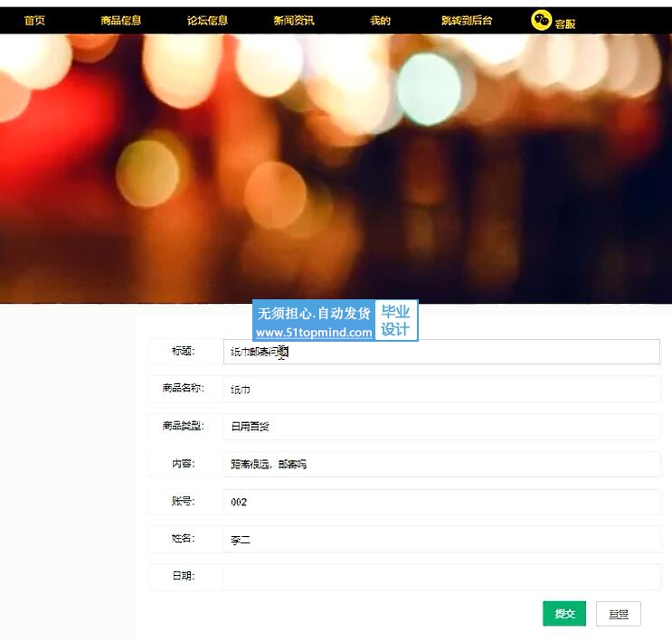The width and height of the screenshot is (672, 641).
Task: Open the 首页 home nav item
Action: click(x=34, y=20)
